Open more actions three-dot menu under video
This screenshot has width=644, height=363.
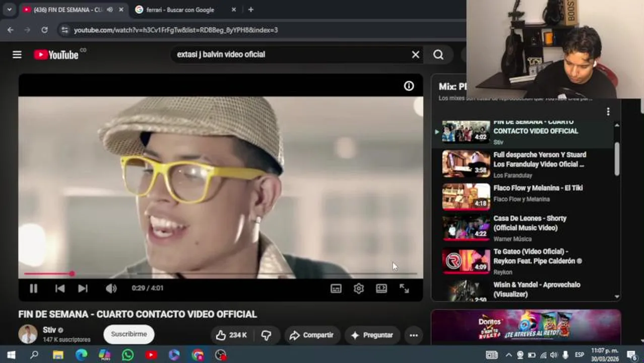pyautogui.click(x=414, y=335)
